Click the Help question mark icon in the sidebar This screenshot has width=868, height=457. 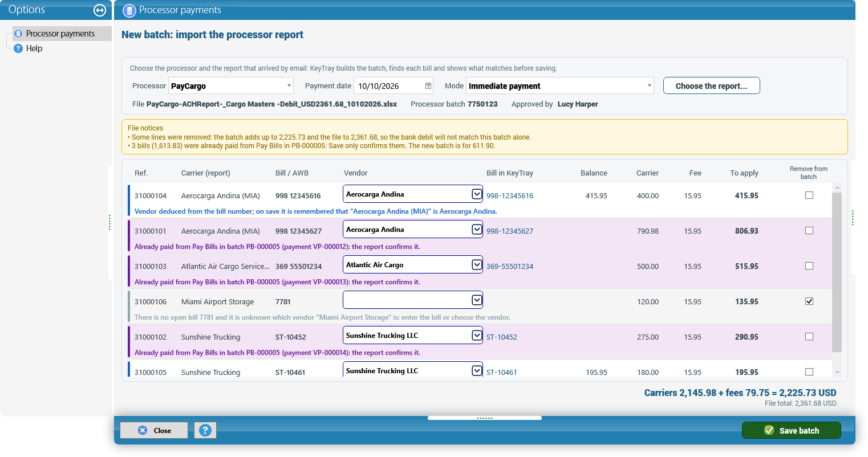point(18,48)
